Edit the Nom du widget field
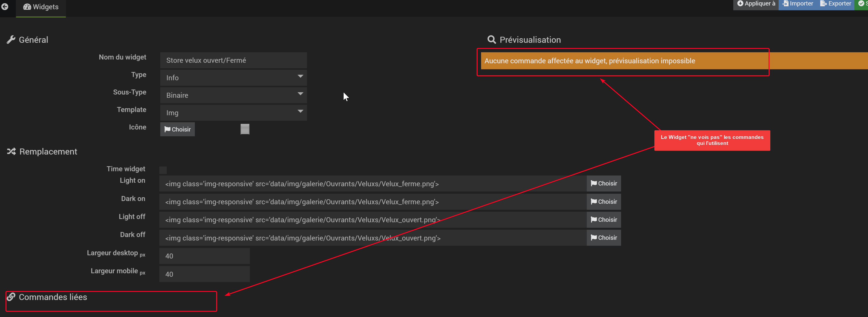 [233, 60]
